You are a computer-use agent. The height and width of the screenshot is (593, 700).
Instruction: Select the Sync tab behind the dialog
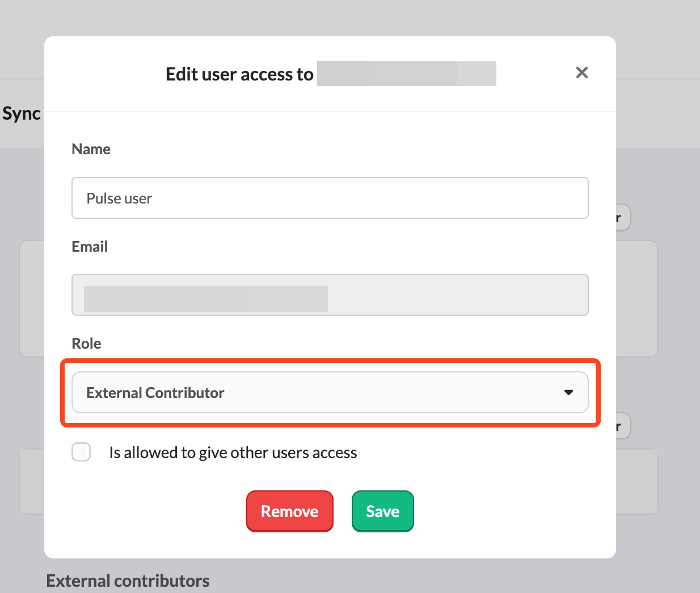point(22,113)
